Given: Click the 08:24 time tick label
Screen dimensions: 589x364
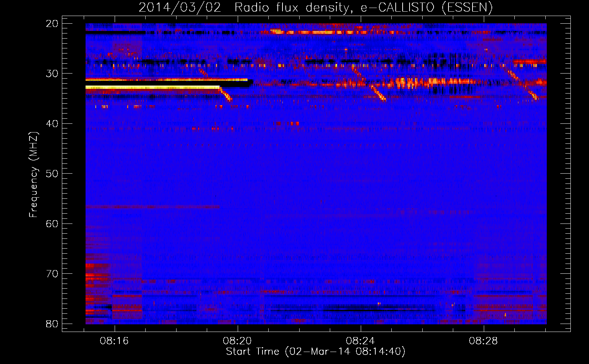Looking at the screenshot, I should click(x=360, y=341).
